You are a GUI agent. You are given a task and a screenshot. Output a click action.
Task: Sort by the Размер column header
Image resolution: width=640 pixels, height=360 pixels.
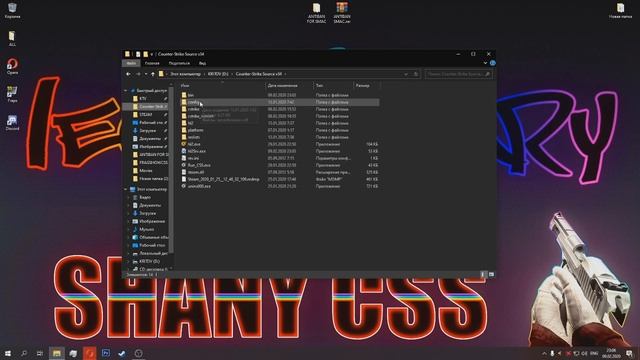click(x=367, y=85)
